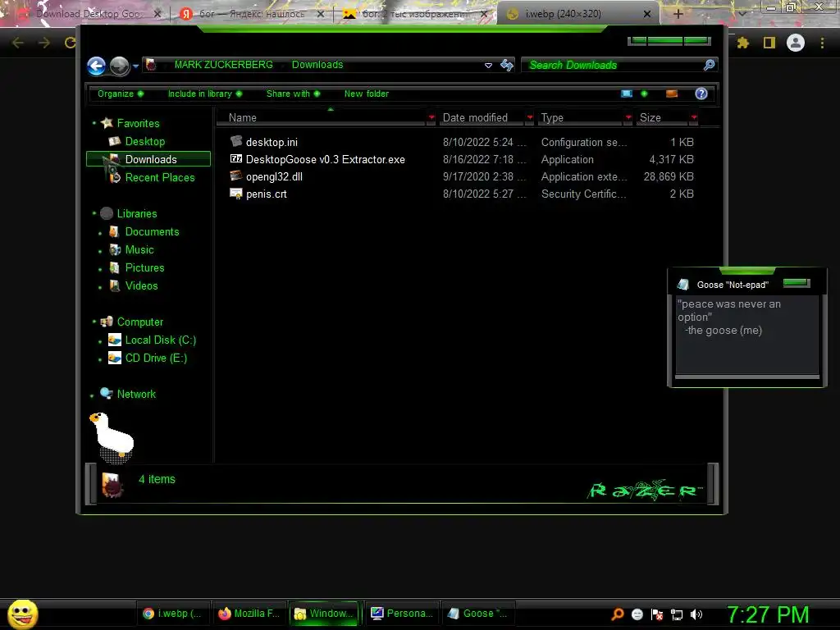Select Downloads in the navigation pane
This screenshot has width=840, height=630.
[148, 159]
